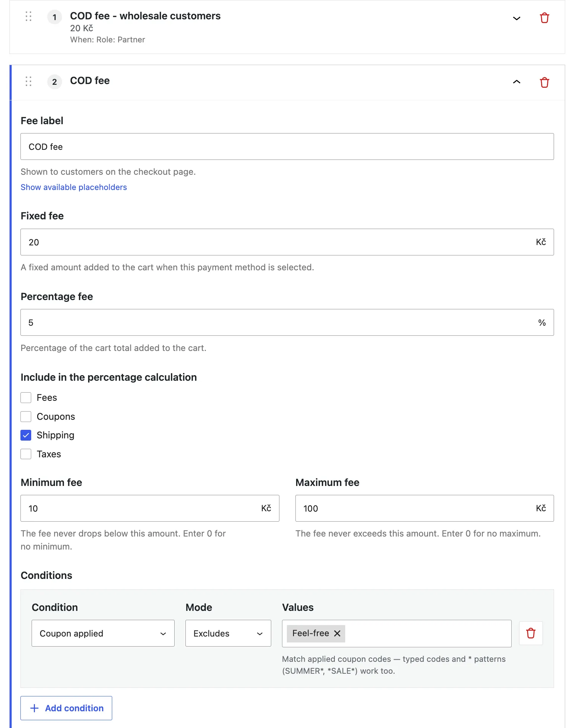This screenshot has height=728, width=570.
Task: Uncheck the Shipping checkbox
Action: click(x=26, y=435)
